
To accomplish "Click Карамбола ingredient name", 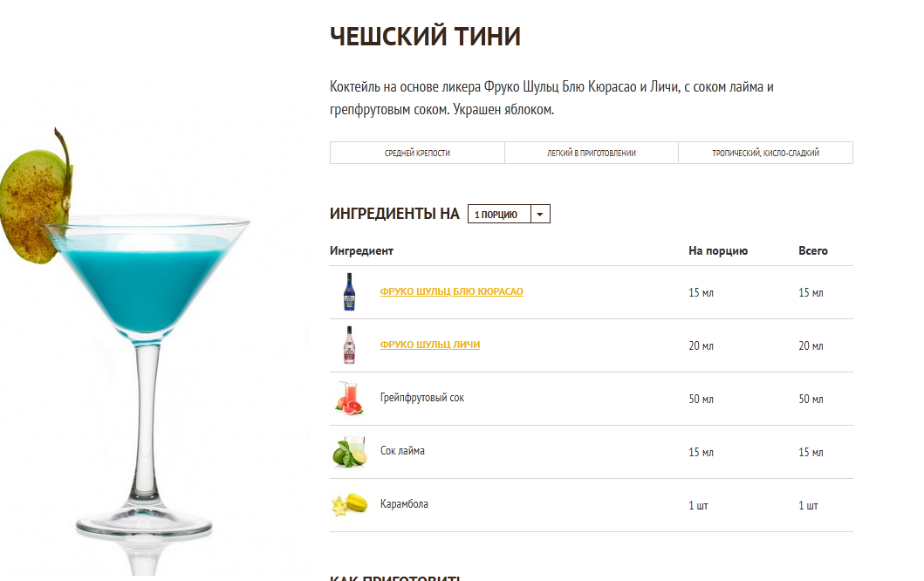I will 404,504.
